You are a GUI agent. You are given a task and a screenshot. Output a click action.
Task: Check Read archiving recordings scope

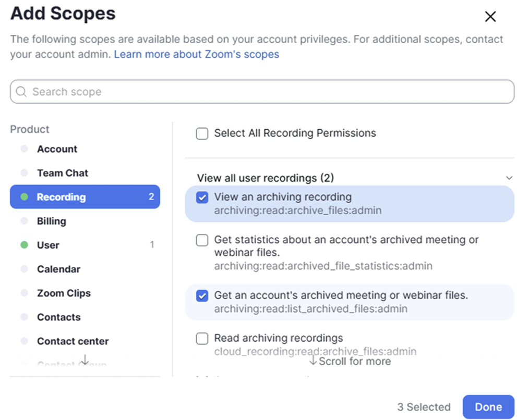pos(202,339)
